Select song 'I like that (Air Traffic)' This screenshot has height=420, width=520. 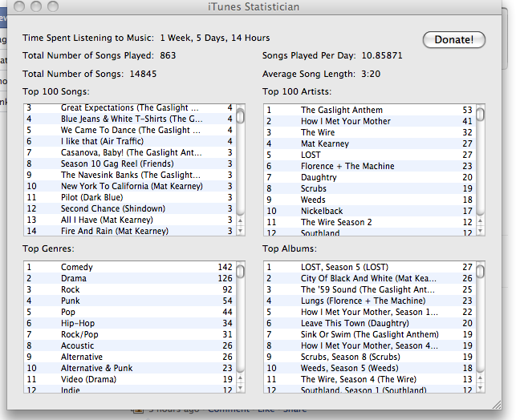(x=130, y=141)
